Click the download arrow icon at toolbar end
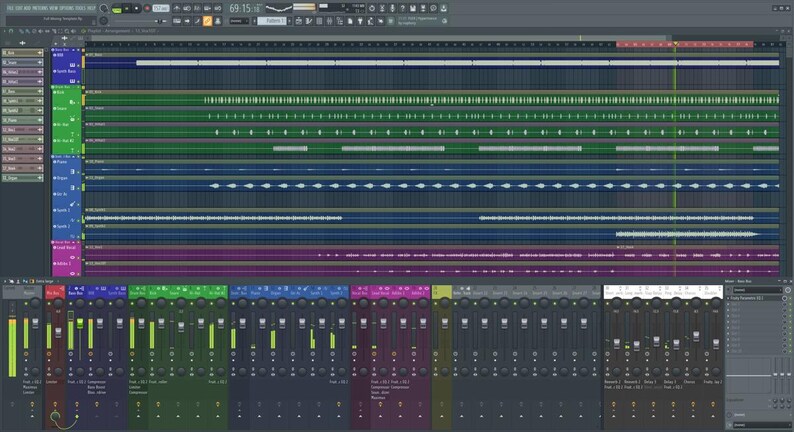794x432 pixels. 444,8
